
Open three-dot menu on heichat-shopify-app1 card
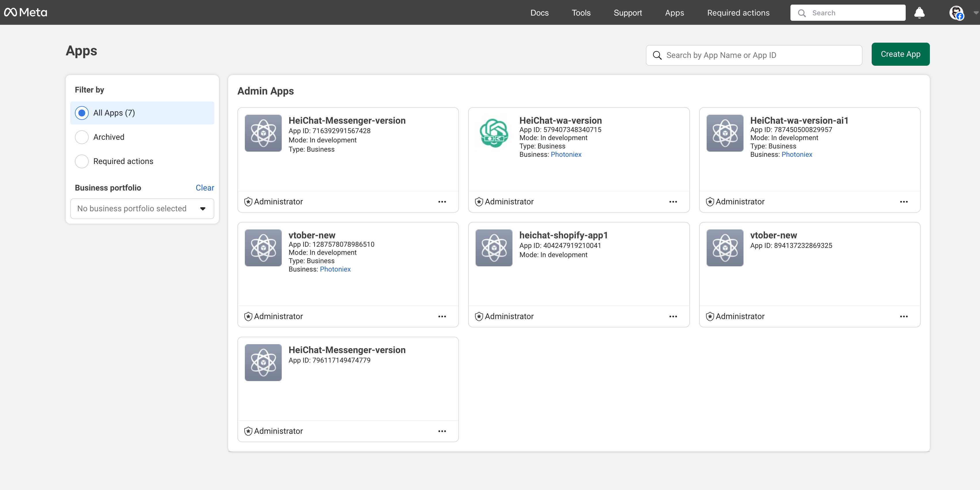pos(673,316)
